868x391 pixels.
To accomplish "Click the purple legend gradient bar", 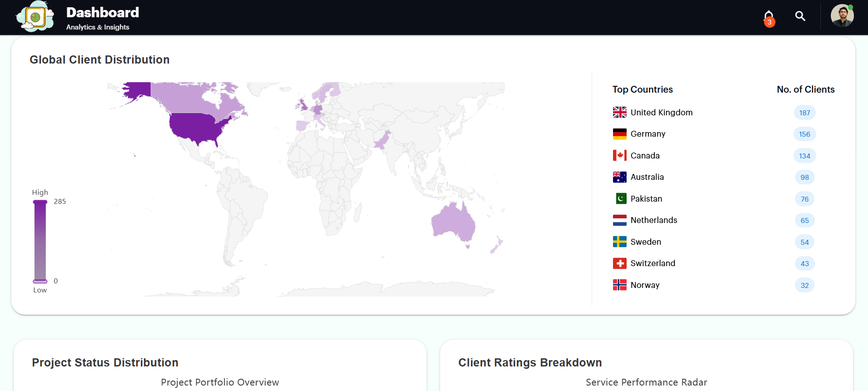I will click(40, 242).
